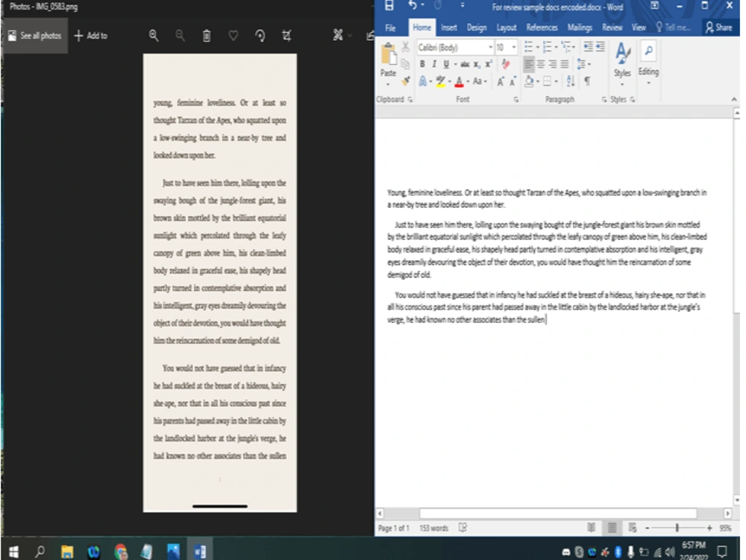The height and width of the screenshot is (560, 746).
Task: Click the Styles gallery icon
Action: pos(622,53)
